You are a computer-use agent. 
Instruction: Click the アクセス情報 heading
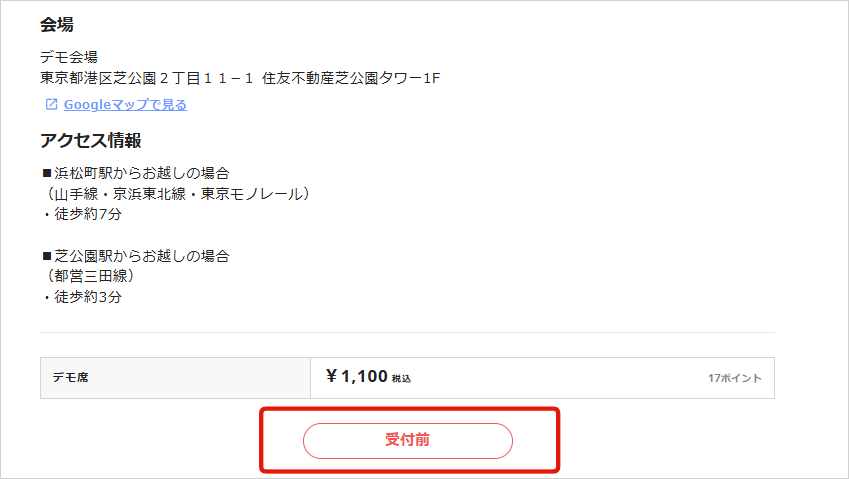click(91, 141)
